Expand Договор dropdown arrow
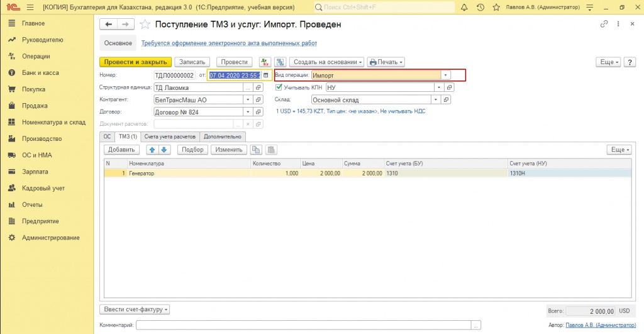 pyautogui.click(x=248, y=112)
